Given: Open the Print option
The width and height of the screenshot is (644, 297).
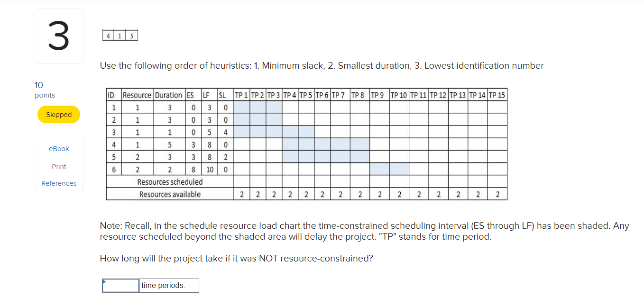Looking at the screenshot, I should click(x=59, y=166).
